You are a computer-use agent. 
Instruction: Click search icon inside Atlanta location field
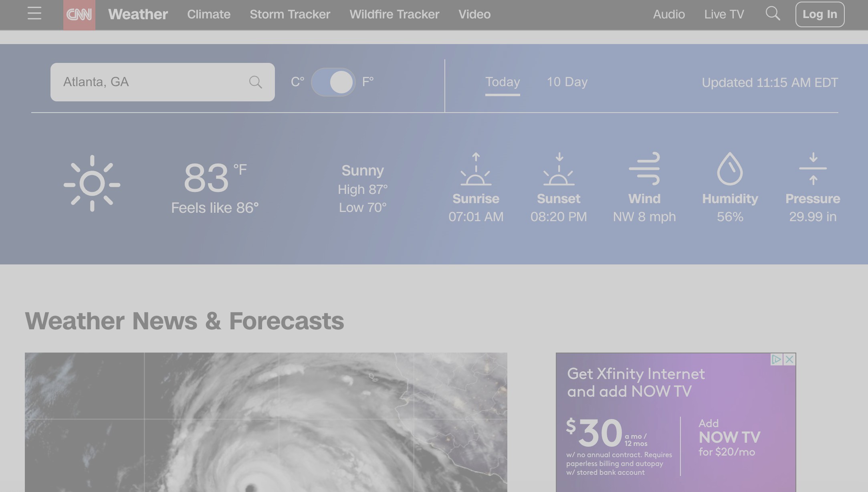click(255, 82)
